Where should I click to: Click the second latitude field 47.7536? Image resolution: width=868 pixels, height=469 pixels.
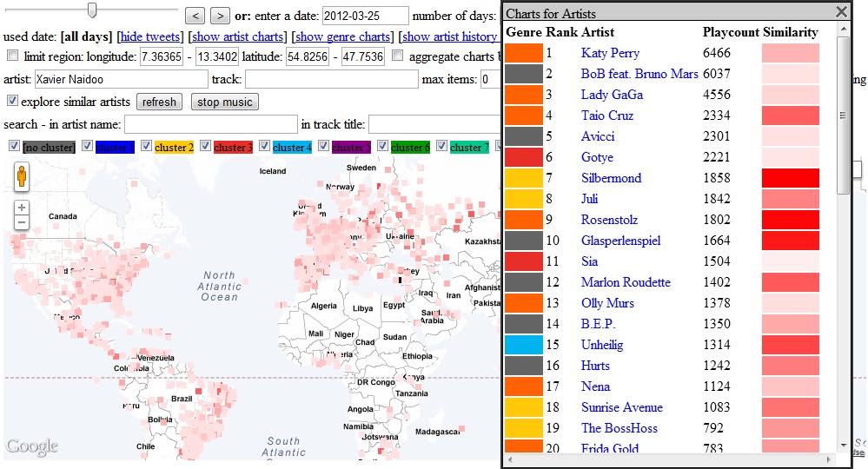363,56
